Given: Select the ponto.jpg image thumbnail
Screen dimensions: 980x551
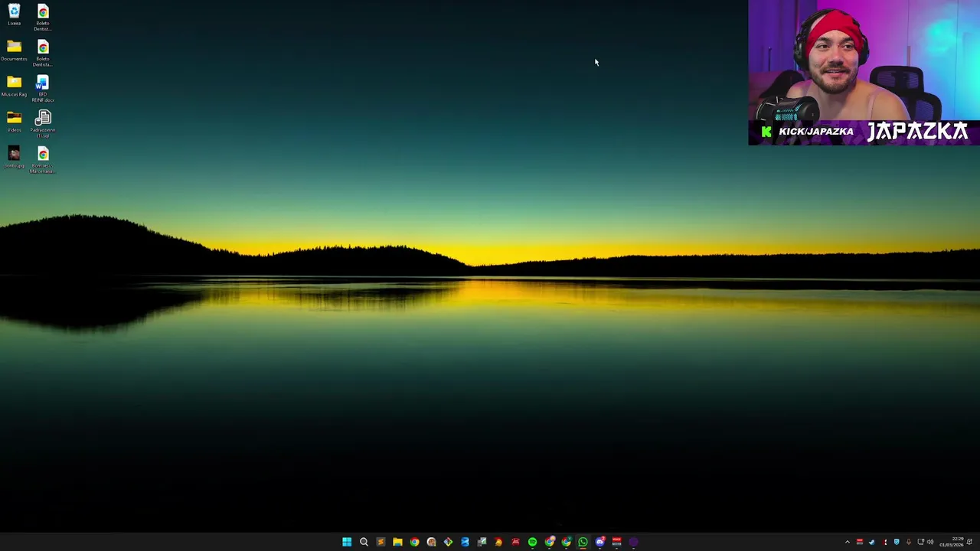Looking at the screenshot, I should (x=14, y=157).
